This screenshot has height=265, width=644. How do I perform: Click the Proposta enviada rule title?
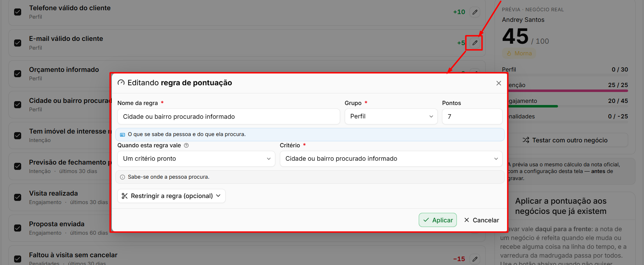click(57, 224)
